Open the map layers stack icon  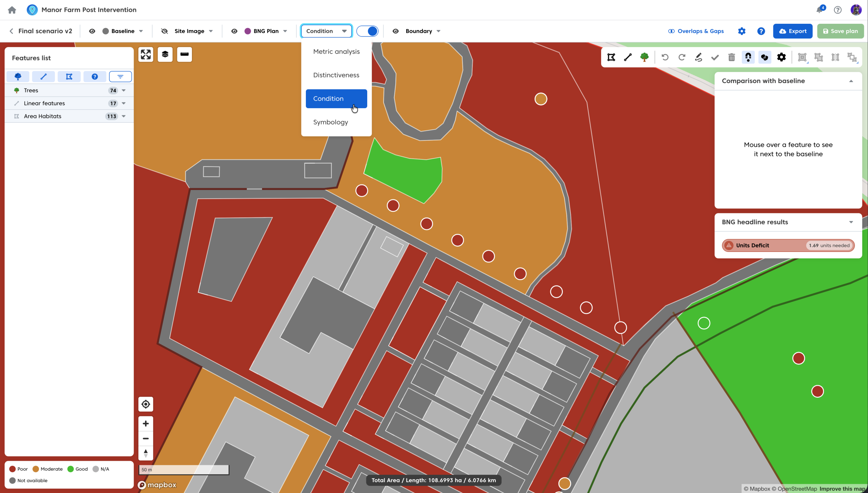pos(165,55)
